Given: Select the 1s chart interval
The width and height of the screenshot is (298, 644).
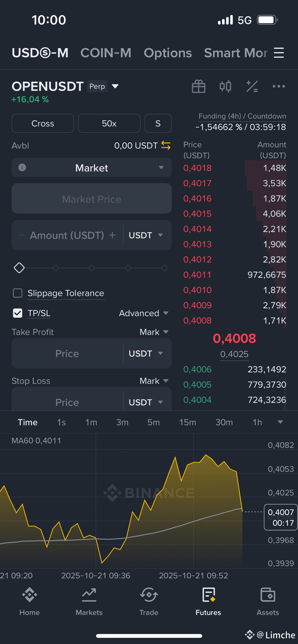Looking at the screenshot, I should click(61, 422).
